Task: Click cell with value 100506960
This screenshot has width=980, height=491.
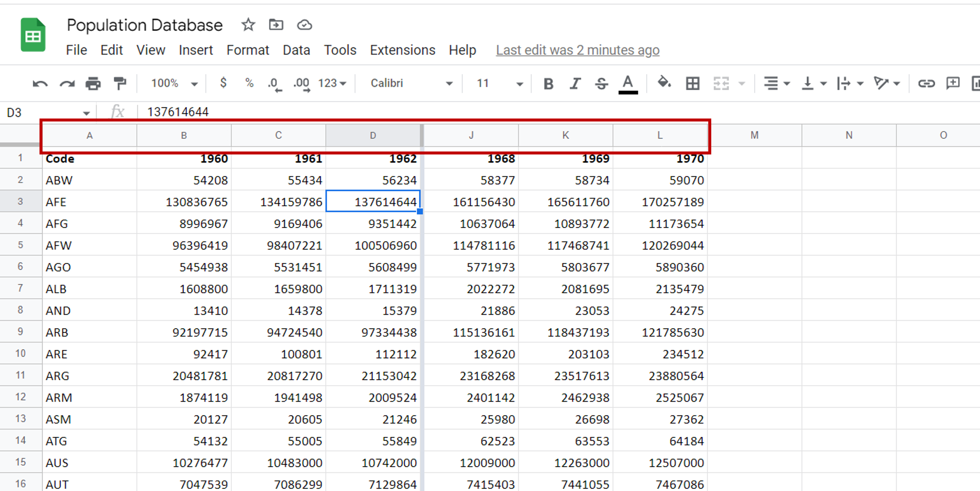Action: pyautogui.click(x=373, y=245)
